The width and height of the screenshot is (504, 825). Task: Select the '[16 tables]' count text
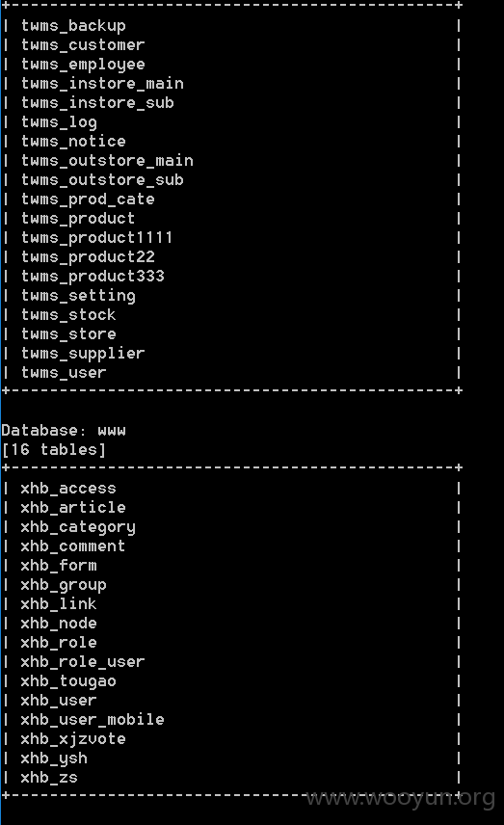pos(54,450)
